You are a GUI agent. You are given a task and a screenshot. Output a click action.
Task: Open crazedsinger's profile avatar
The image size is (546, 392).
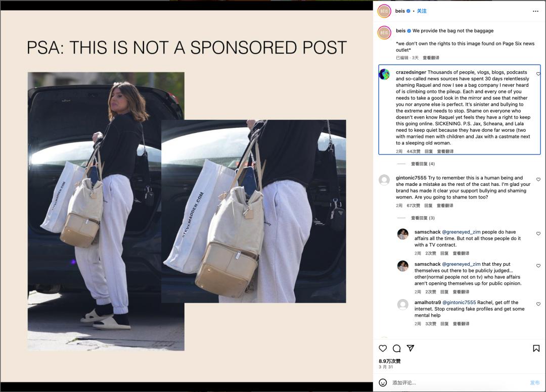tap(384, 74)
